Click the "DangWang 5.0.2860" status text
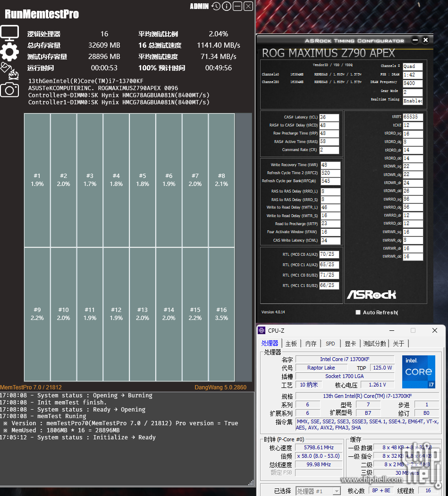The height and width of the screenshot is (496, 448). tap(220, 387)
